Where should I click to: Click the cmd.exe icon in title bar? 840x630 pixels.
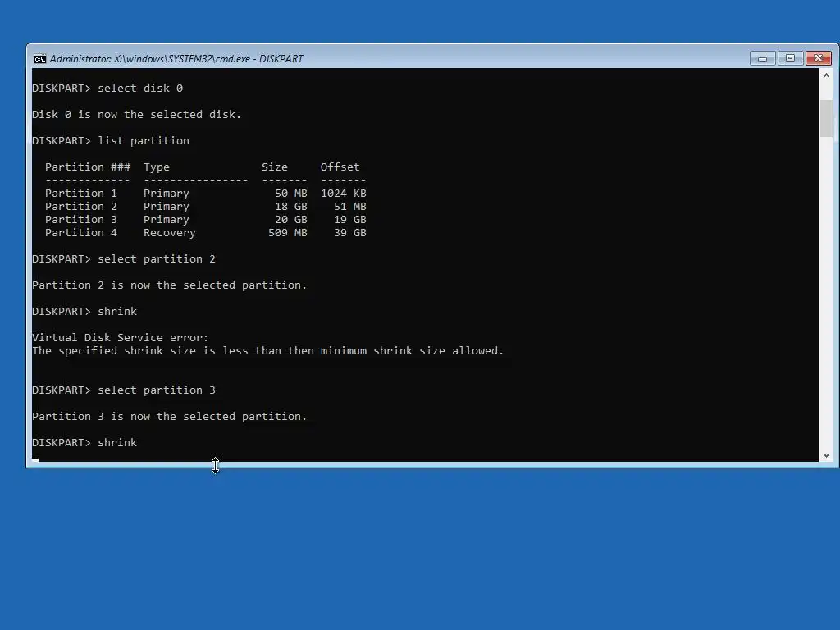pyautogui.click(x=39, y=59)
